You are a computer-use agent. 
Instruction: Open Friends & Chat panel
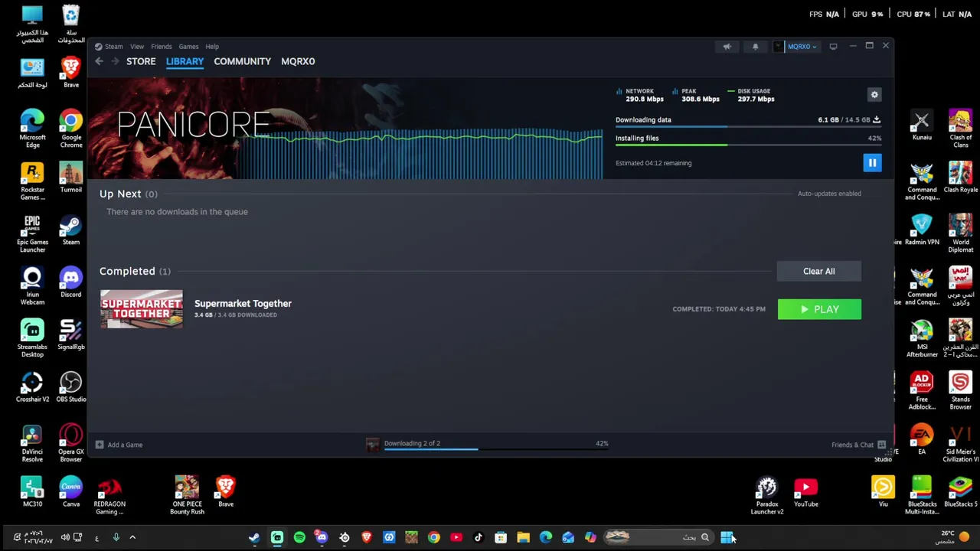pyautogui.click(x=858, y=445)
